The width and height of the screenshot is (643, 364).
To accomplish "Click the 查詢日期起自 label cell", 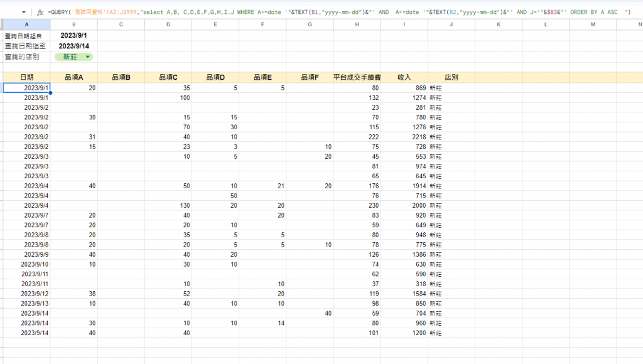I will pos(26,36).
